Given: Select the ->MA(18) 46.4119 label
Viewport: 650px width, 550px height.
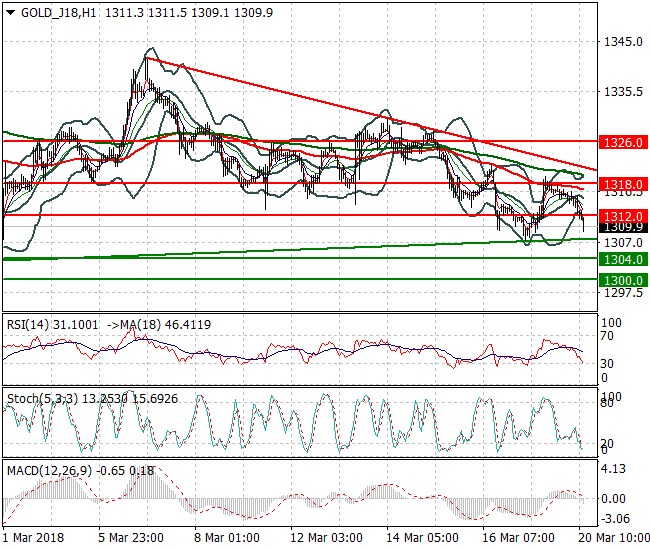Looking at the screenshot, I should (x=159, y=325).
